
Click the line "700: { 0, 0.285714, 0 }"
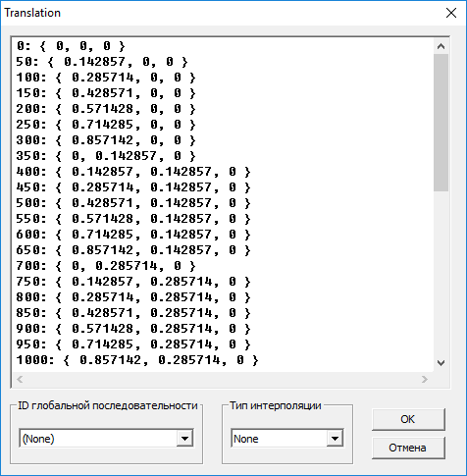[106, 266]
